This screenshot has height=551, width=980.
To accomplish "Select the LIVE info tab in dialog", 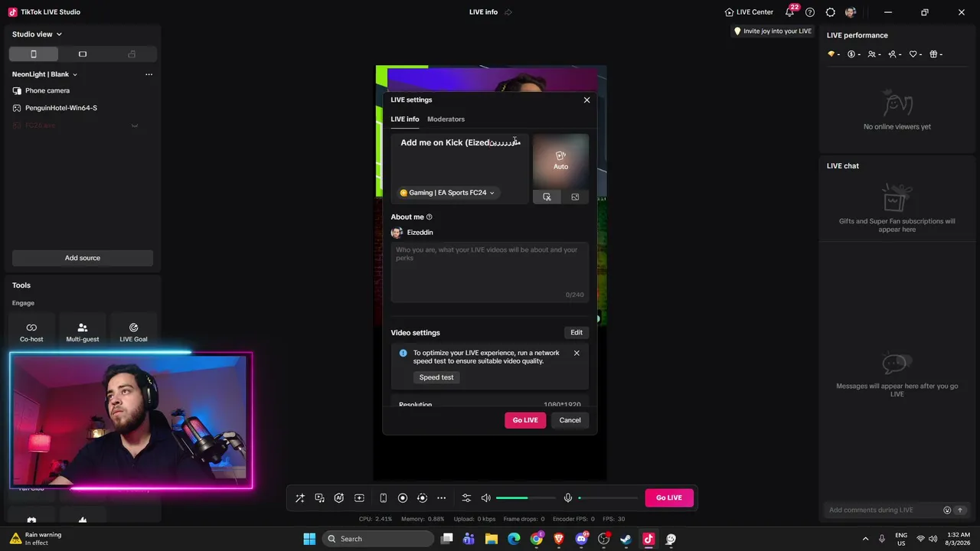I will 405,119.
